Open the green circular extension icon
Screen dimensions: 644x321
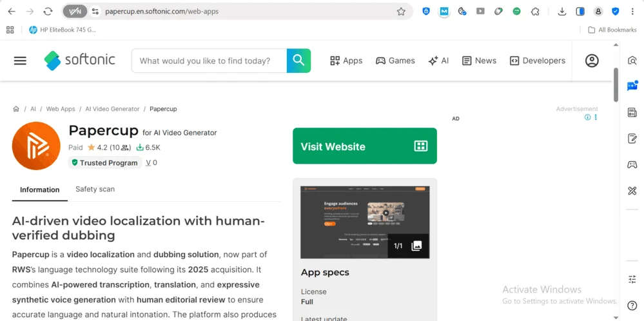(x=516, y=12)
